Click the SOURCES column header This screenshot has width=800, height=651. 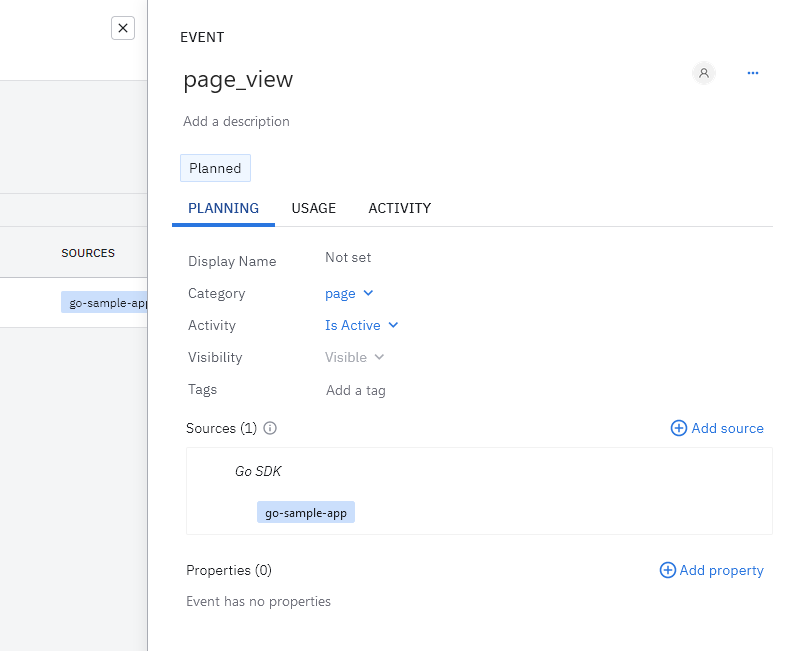point(88,253)
